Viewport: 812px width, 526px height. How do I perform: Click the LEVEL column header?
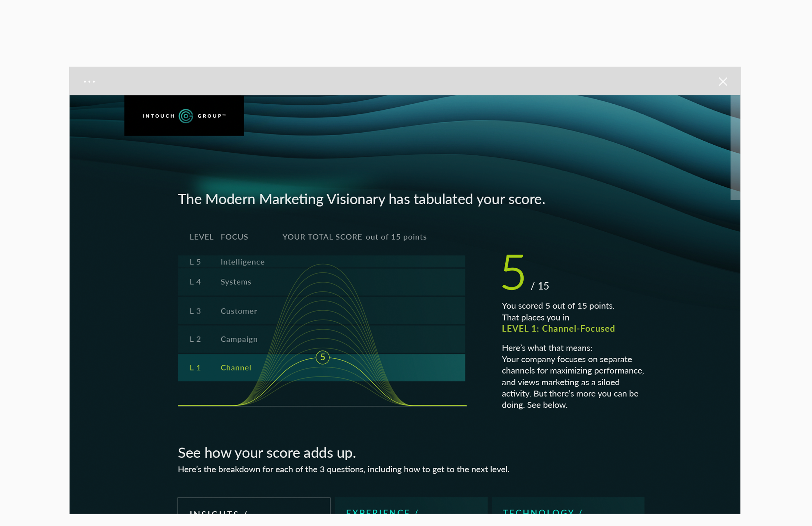click(201, 237)
